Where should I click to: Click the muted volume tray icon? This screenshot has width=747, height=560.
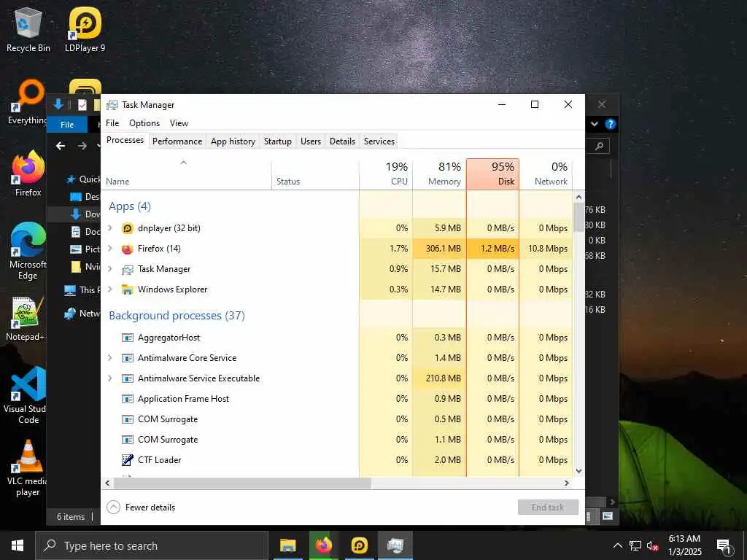653,546
